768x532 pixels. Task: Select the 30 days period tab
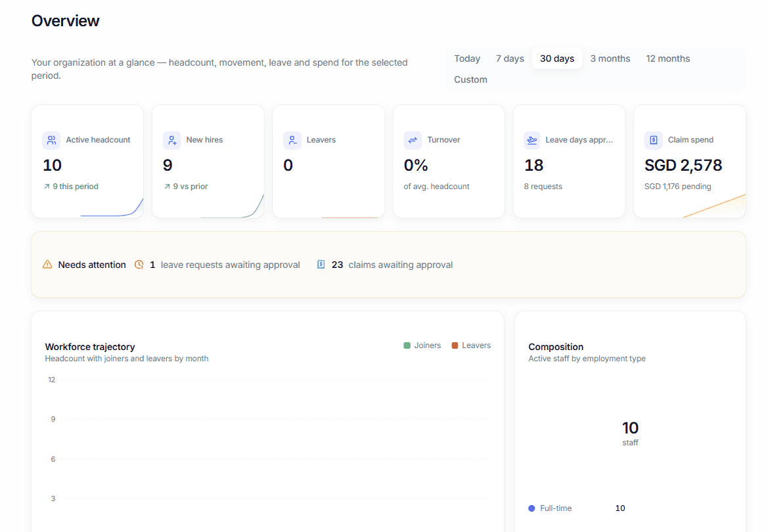(x=557, y=59)
